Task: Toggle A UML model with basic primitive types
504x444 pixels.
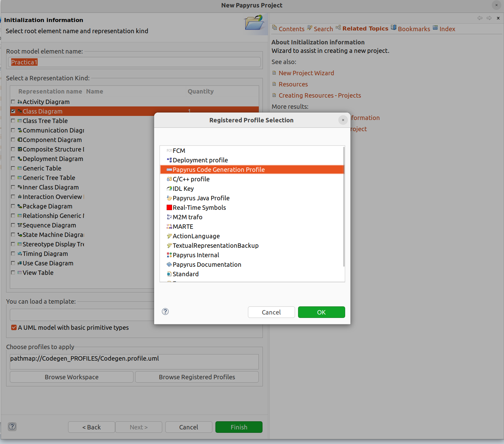Action: tap(14, 327)
